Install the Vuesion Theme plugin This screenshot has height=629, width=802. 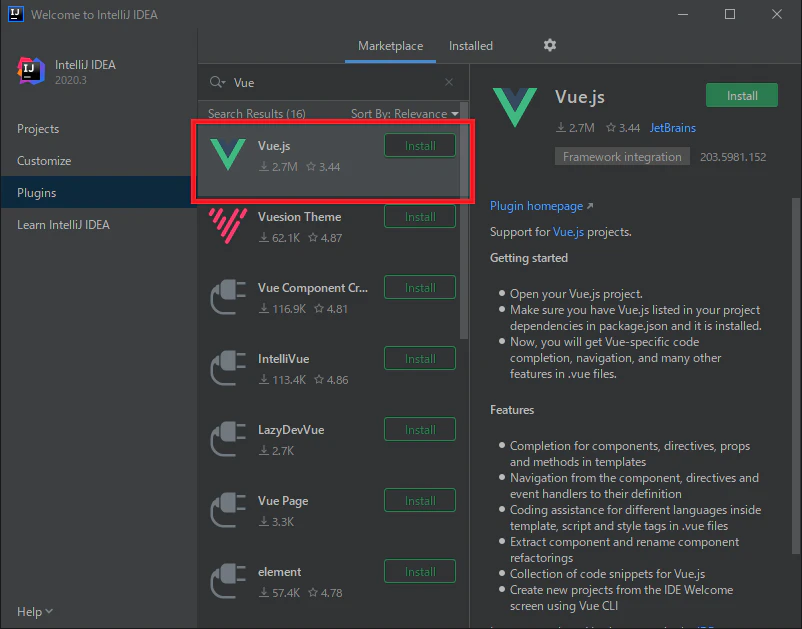point(420,217)
